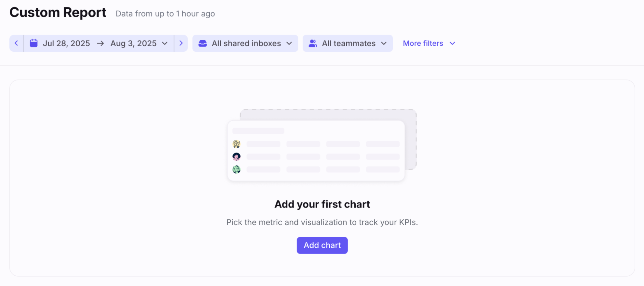The width and height of the screenshot is (644, 286).
Task: Click the empty chart placeholder illustration
Action: tap(322, 145)
